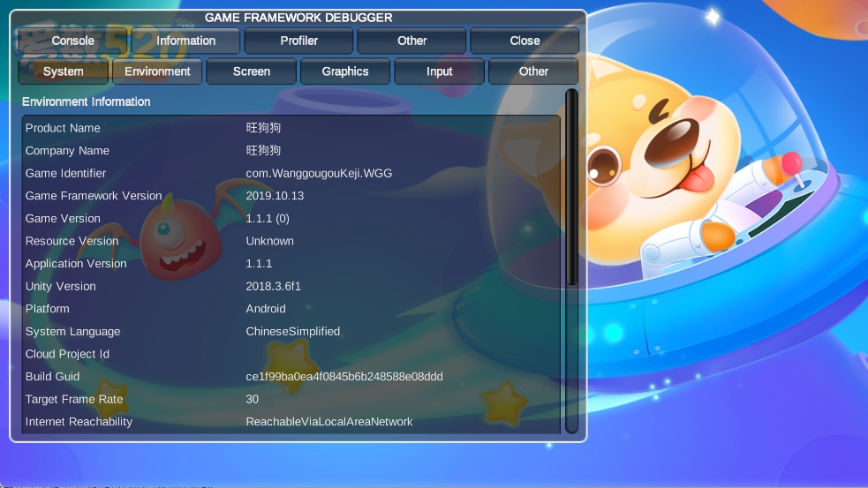
Task: Click System Language value ChineseSimplified
Action: (x=293, y=332)
